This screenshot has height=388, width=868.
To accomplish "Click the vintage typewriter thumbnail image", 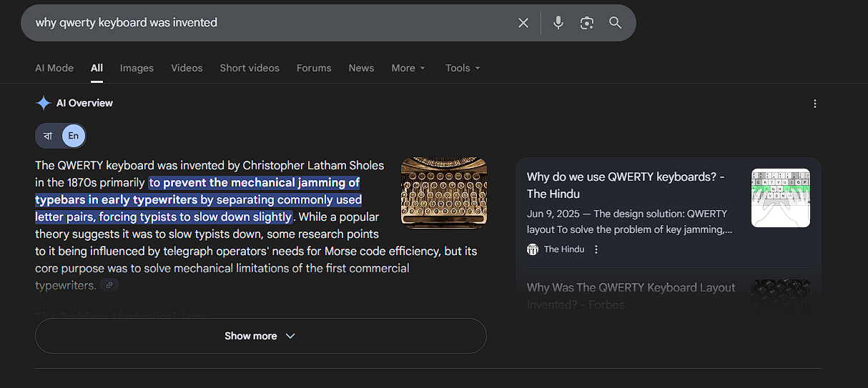I will 444,192.
